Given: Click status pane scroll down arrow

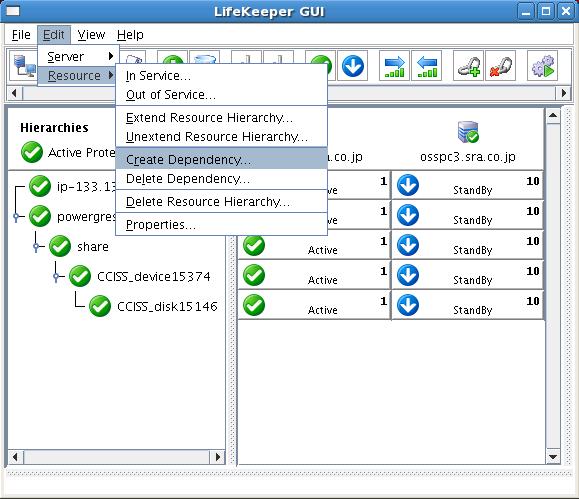Looking at the screenshot, I should tap(553, 457).
